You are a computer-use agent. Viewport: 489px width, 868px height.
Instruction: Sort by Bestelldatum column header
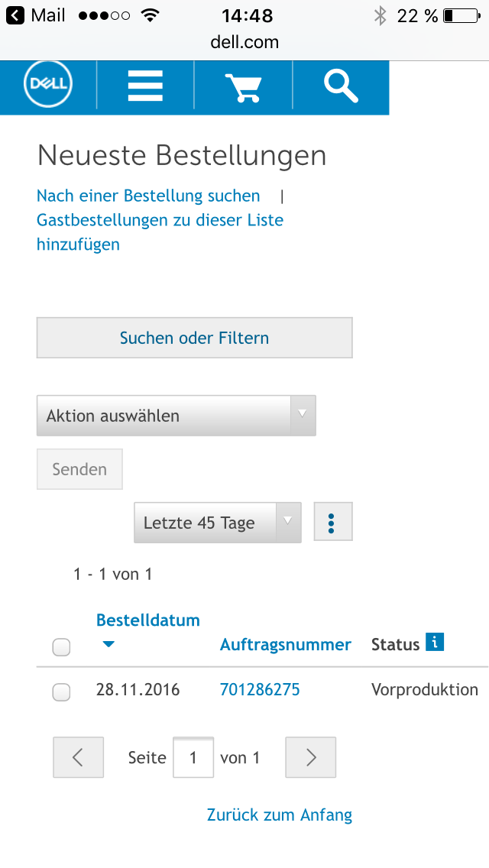coord(147,620)
